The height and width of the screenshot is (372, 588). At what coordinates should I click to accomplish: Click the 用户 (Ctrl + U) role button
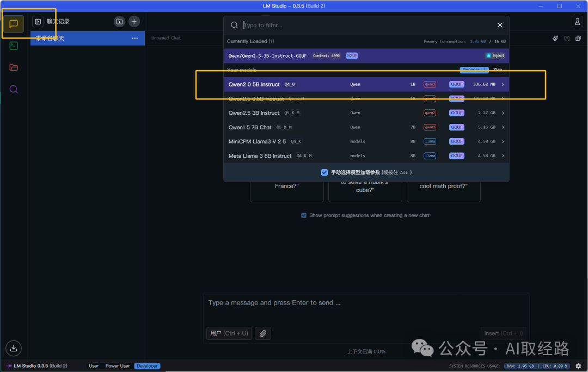tap(229, 333)
